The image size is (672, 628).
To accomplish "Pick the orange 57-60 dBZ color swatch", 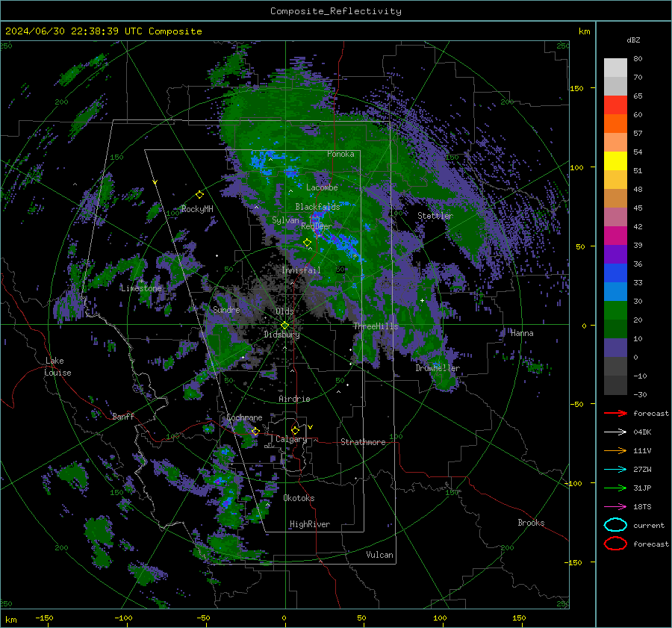I will [615, 124].
